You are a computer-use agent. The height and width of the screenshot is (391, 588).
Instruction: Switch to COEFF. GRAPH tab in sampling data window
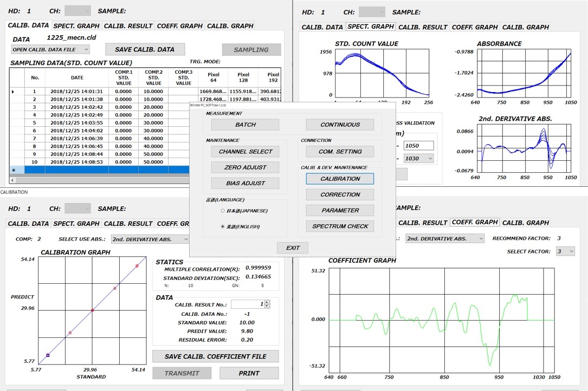[x=179, y=26]
